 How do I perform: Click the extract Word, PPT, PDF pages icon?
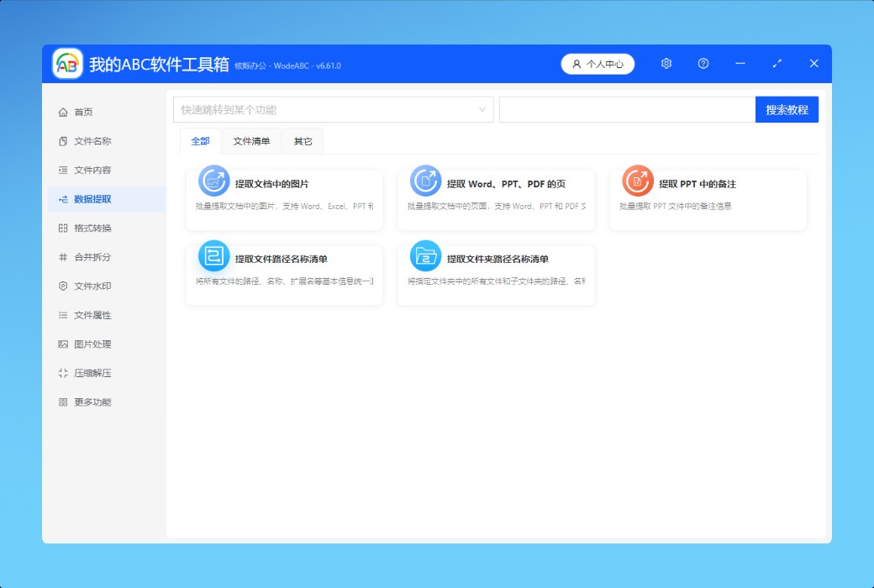[x=425, y=181]
